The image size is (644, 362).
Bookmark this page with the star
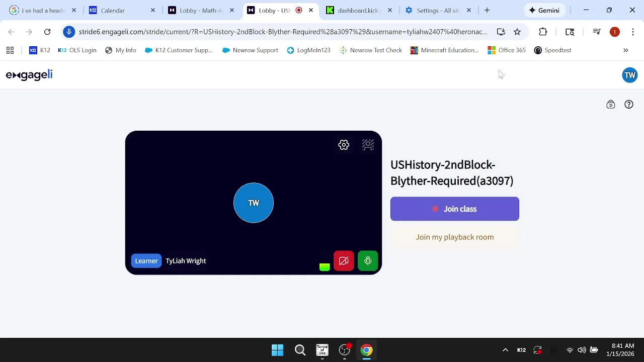(517, 32)
